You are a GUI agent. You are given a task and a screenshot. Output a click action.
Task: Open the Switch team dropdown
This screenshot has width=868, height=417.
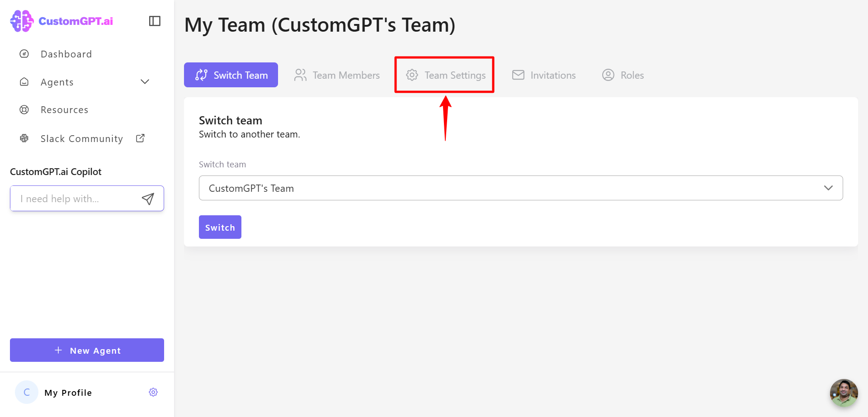click(x=521, y=188)
